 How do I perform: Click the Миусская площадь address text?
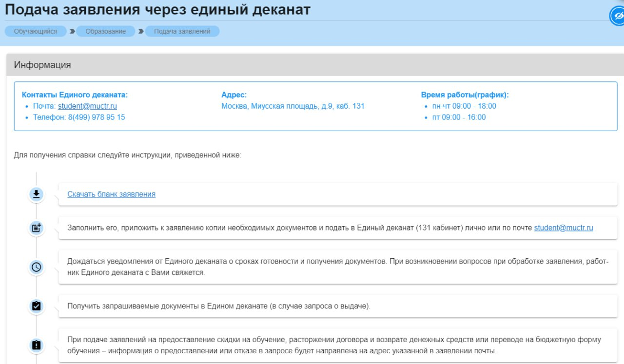pos(292,106)
